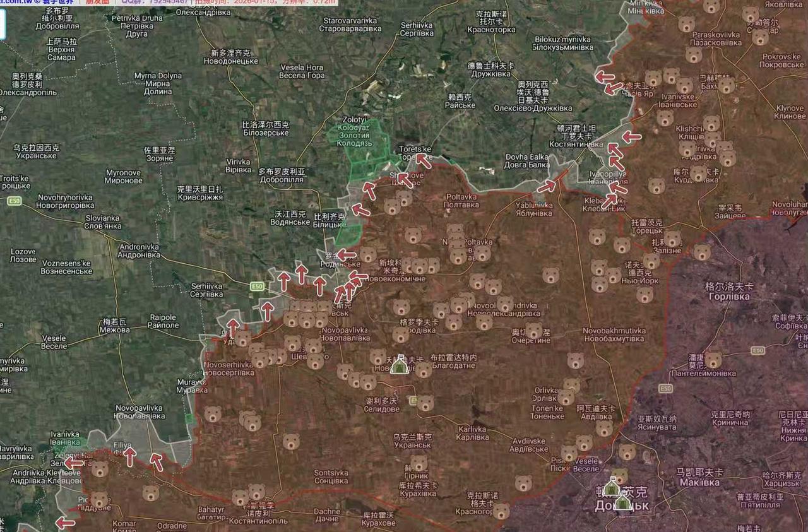This screenshot has height=532, width=808.
Task: Click the Mezhova town label
Action: pyautogui.click(x=115, y=326)
